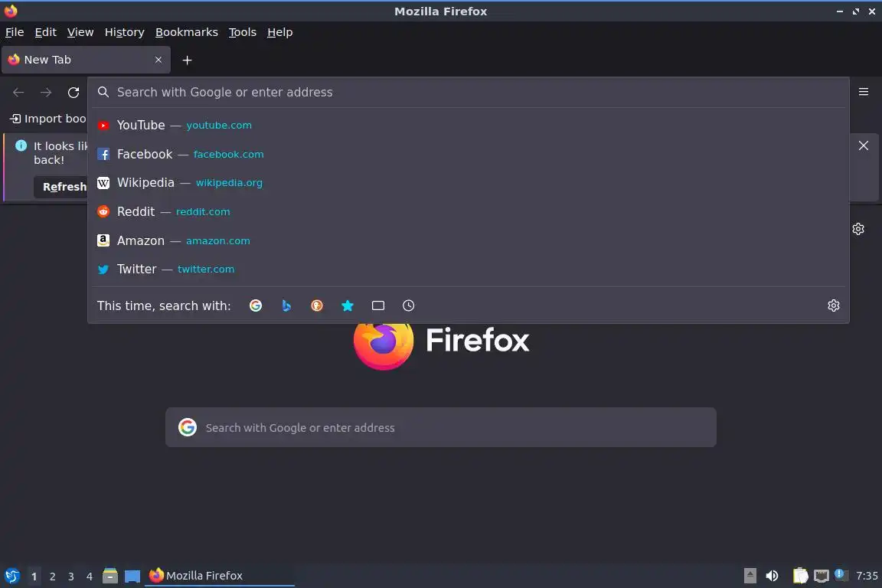Go forward one page
882x588 pixels.
point(46,93)
